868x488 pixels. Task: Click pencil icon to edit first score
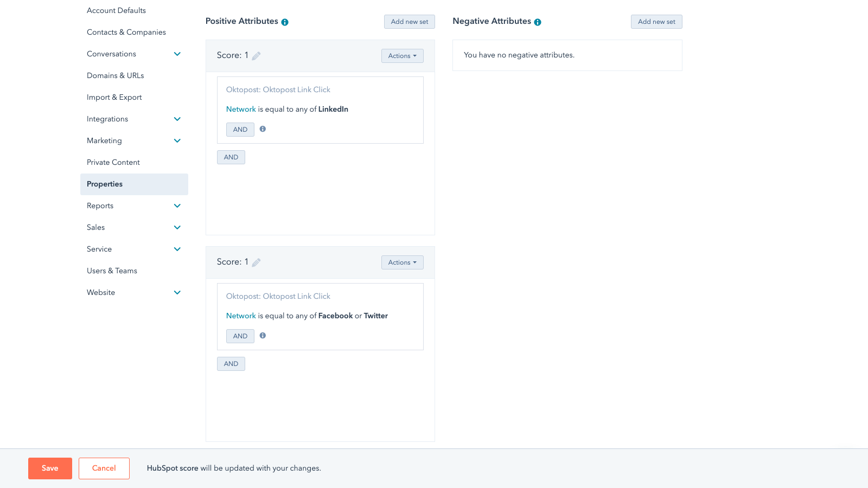pyautogui.click(x=256, y=56)
